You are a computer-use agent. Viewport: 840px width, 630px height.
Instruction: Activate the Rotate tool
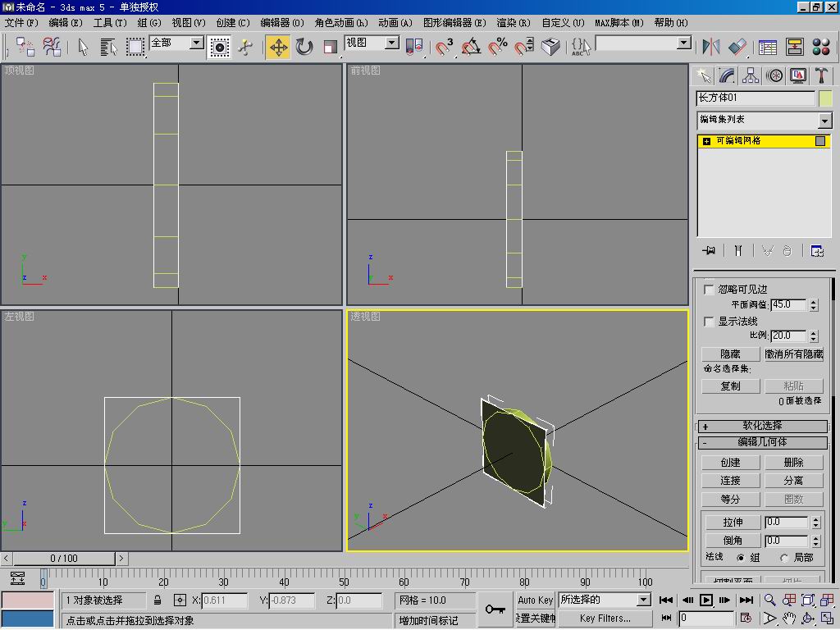coord(304,47)
